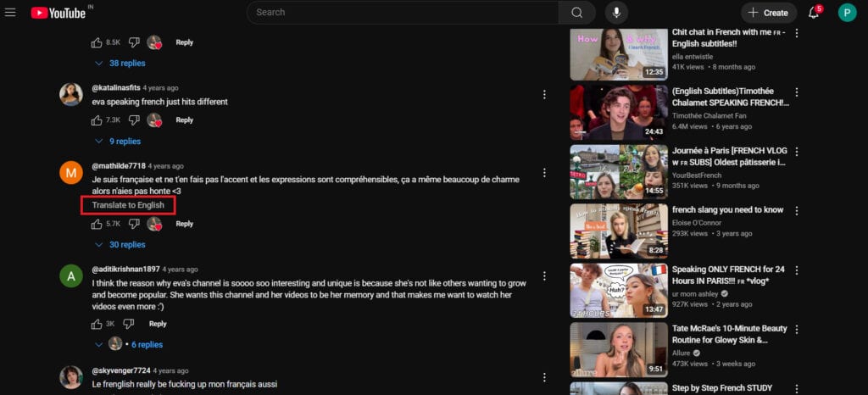Open menu for Tate McRae's Beauty Routine video
Image resolution: width=868 pixels, height=395 pixels.
pos(797,329)
